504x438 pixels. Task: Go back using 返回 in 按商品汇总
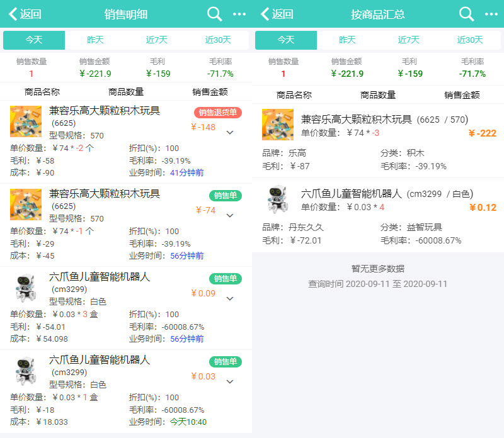(277, 14)
